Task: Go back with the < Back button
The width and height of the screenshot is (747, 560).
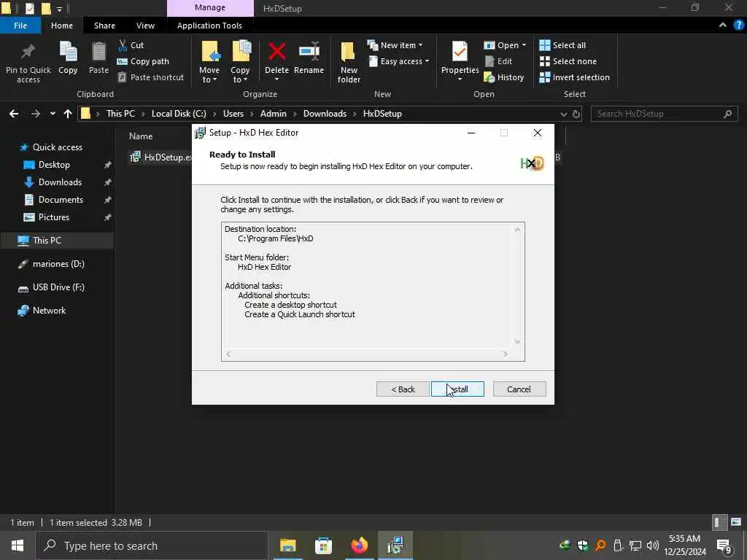Action: coord(403,389)
